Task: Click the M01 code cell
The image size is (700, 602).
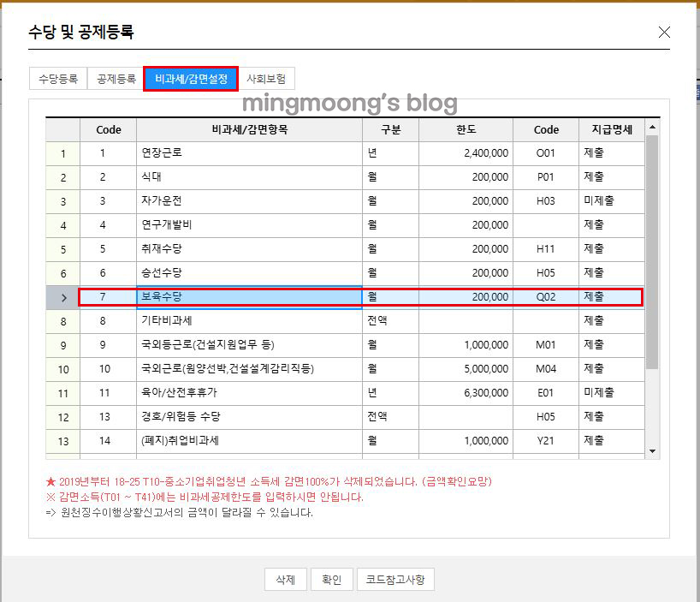Action: click(x=545, y=345)
